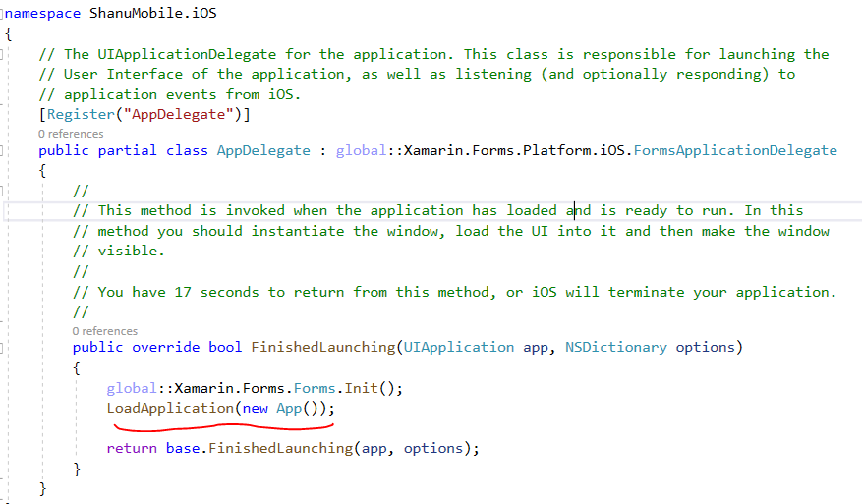Screen dimensions: 862x504
Task: Click the LoadApplication method call
Action: click(x=170, y=409)
